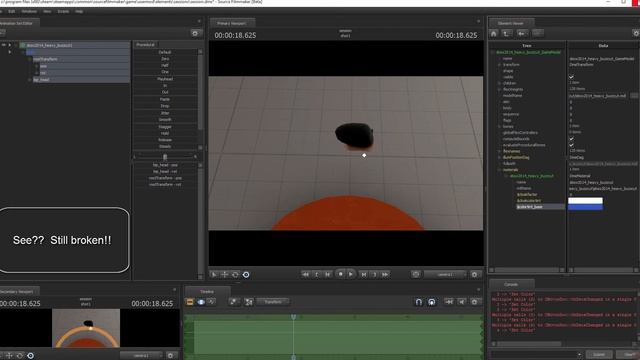Image resolution: width=640 pixels, height=360 pixels.
Task: Open the Edit menu
Action: click(11, 11)
